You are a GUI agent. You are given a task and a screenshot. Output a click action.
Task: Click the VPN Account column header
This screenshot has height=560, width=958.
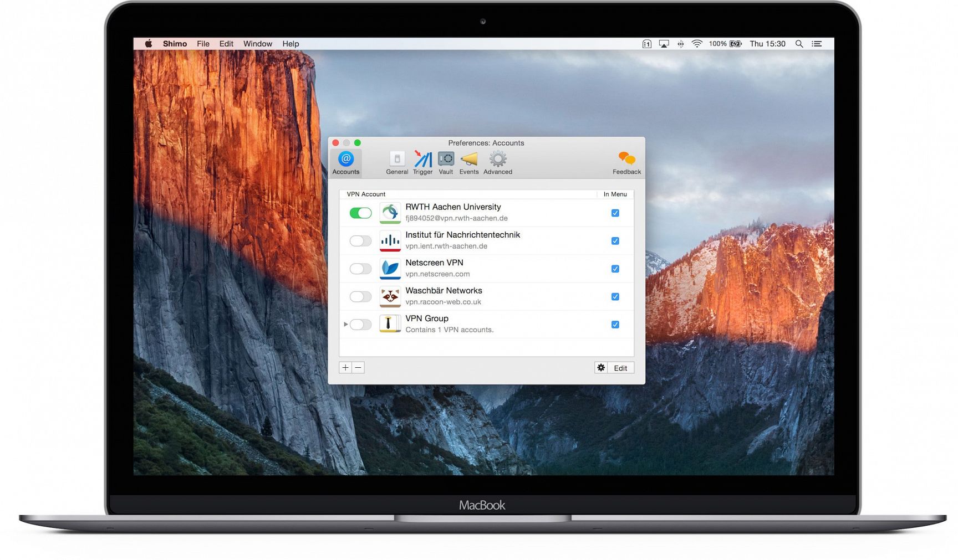366,194
